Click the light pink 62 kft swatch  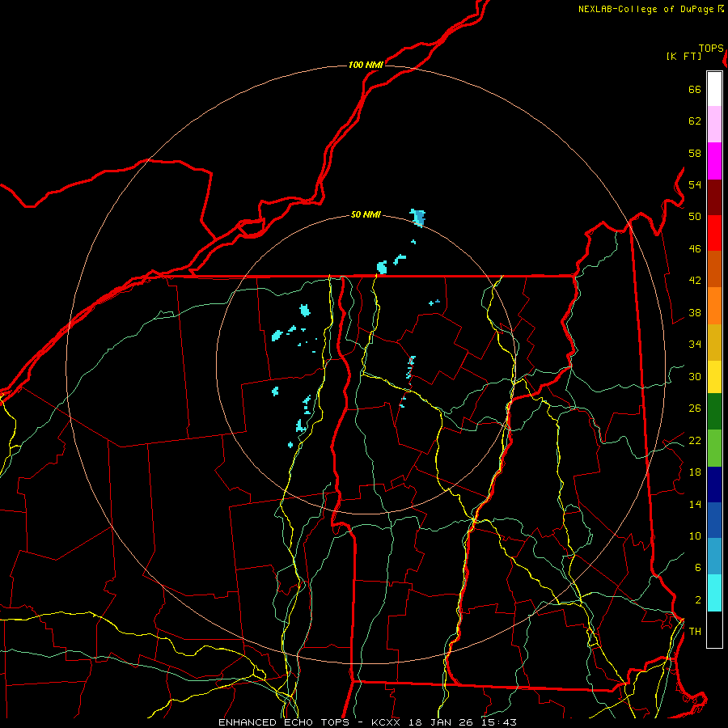click(x=714, y=125)
